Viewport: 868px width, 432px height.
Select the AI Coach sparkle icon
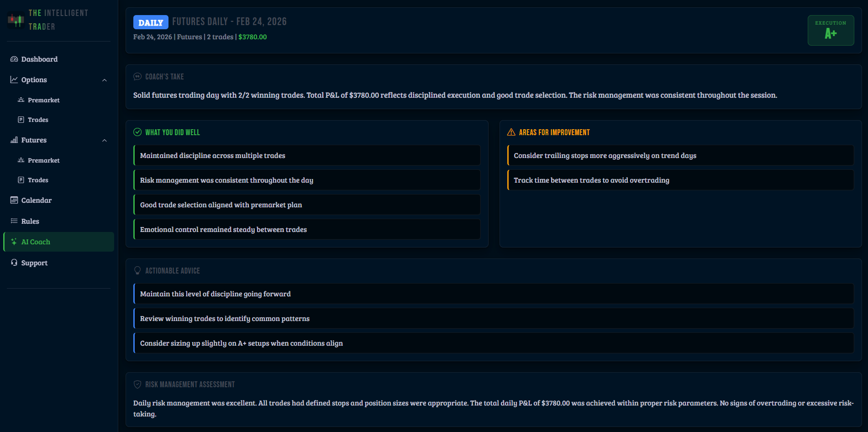(x=15, y=242)
